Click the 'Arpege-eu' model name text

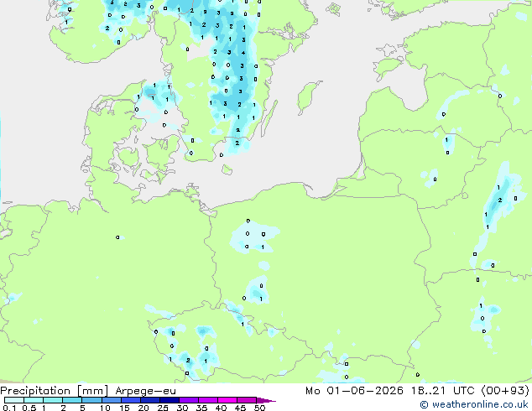[145, 391]
